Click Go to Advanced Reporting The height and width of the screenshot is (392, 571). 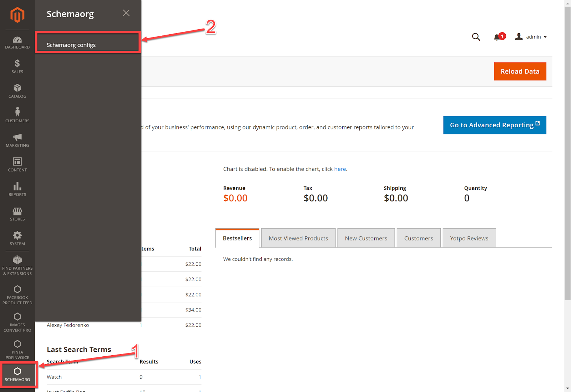pos(495,125)
